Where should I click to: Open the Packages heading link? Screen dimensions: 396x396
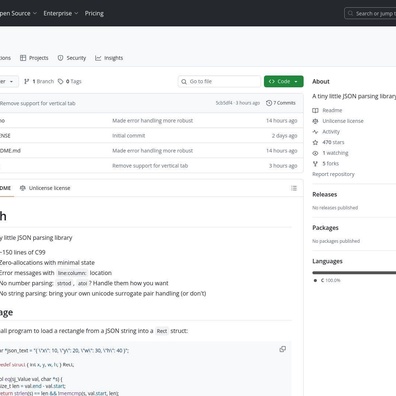click(325, 228)
